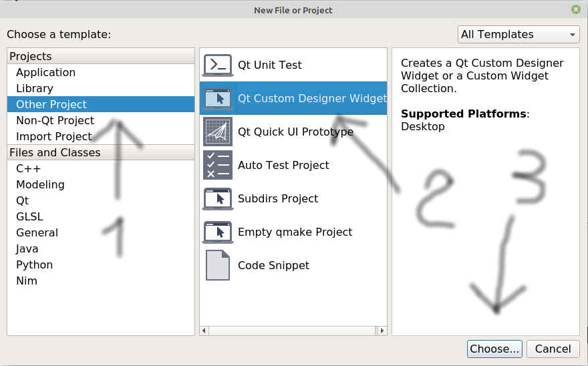This screenshot has width=588, height=366.
Task: Choose the Python file category
Action: point(34,264)
